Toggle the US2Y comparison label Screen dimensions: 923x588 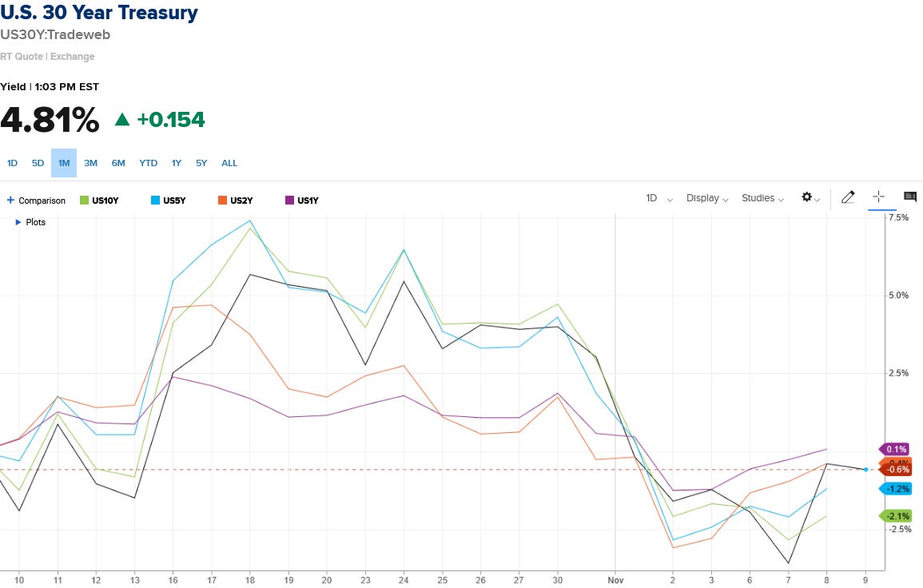pyautogui.click(x=241, y=201)
